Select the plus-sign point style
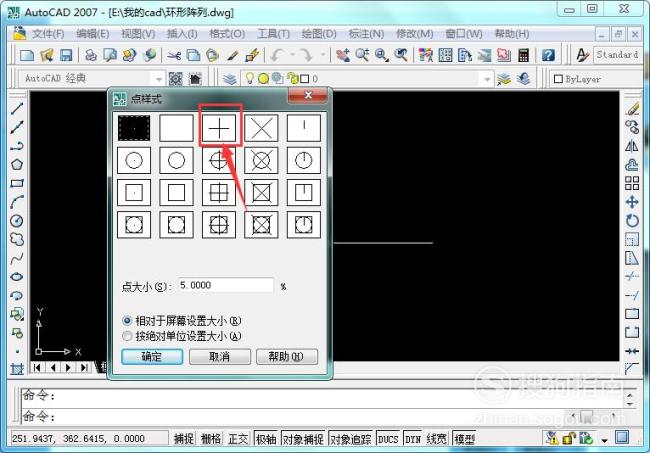This screenshot has width=650, height=453. [219, 128]
